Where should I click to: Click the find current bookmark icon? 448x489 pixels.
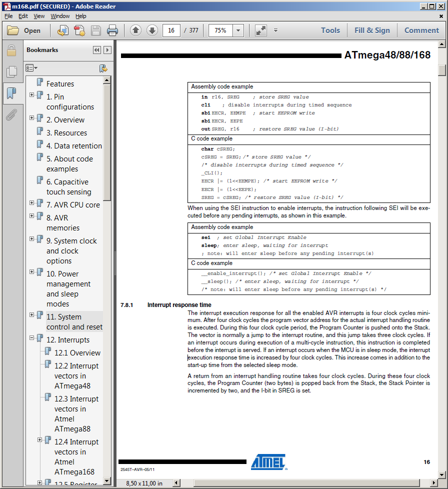coord(103,68)
